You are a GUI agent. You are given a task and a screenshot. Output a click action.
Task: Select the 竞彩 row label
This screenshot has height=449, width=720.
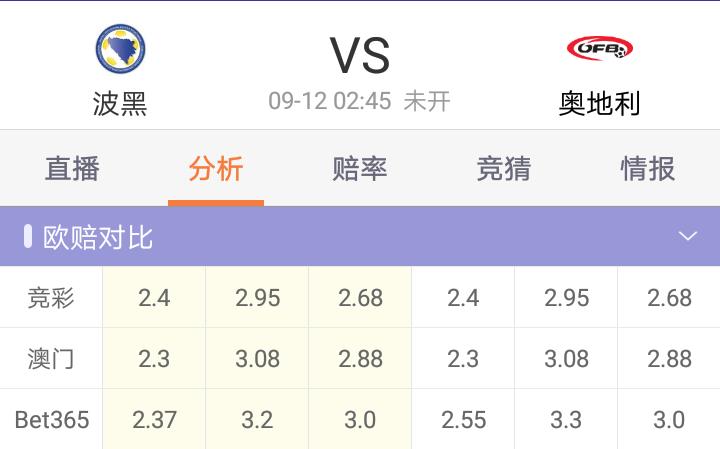(x=51, y=298)
